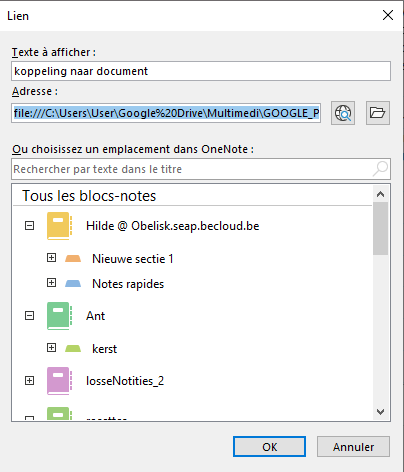
Task: Click the search magnifier icon
Action: (380, 169)
